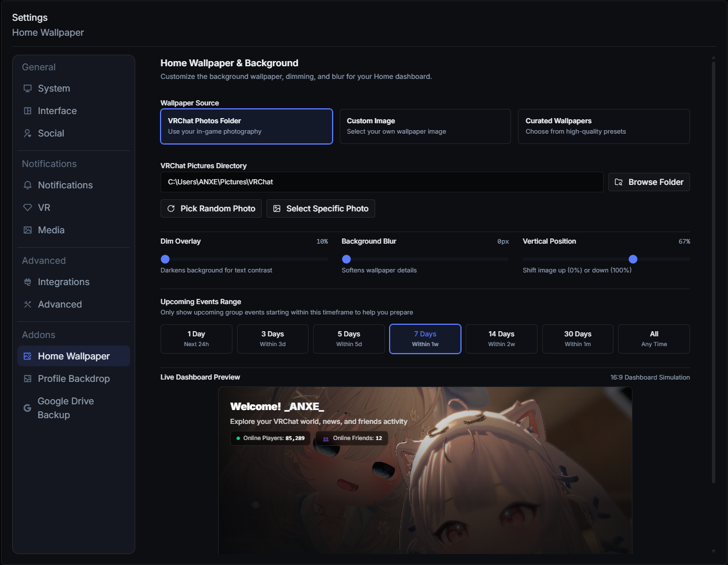This screenshot has height=565, width=728.
Task: Click the VR heart icon
Action: click(x=28, y=207)
